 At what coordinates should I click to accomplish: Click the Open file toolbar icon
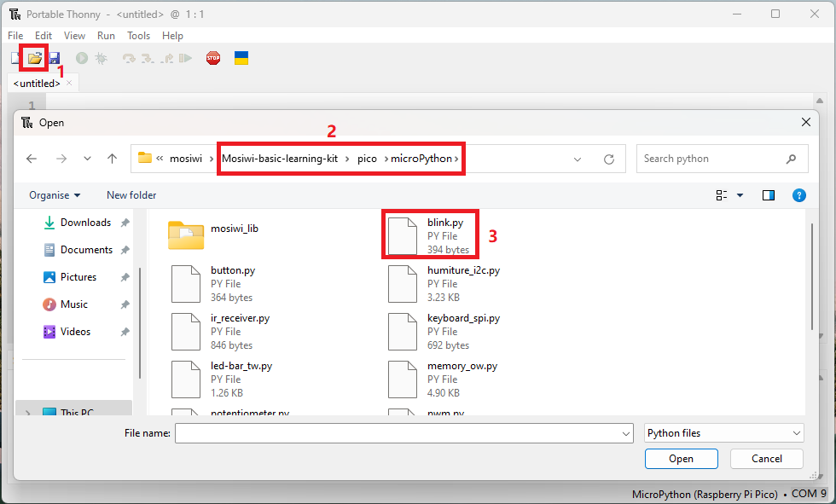coord(35,58)
